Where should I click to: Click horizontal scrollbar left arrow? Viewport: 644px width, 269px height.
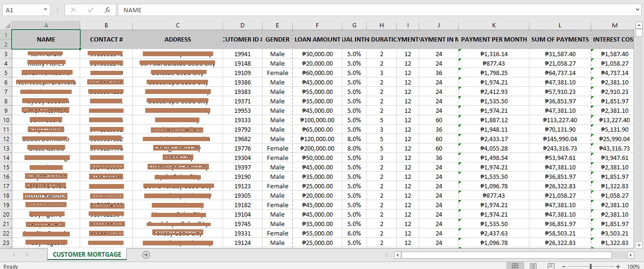(x=397, y=255)
